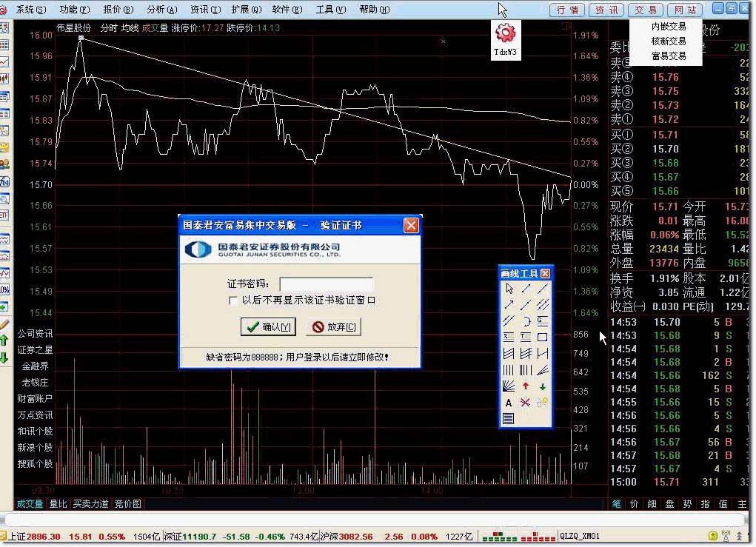Switch to the 成交量 tab

pyautogui.click(x=30, y=504)
